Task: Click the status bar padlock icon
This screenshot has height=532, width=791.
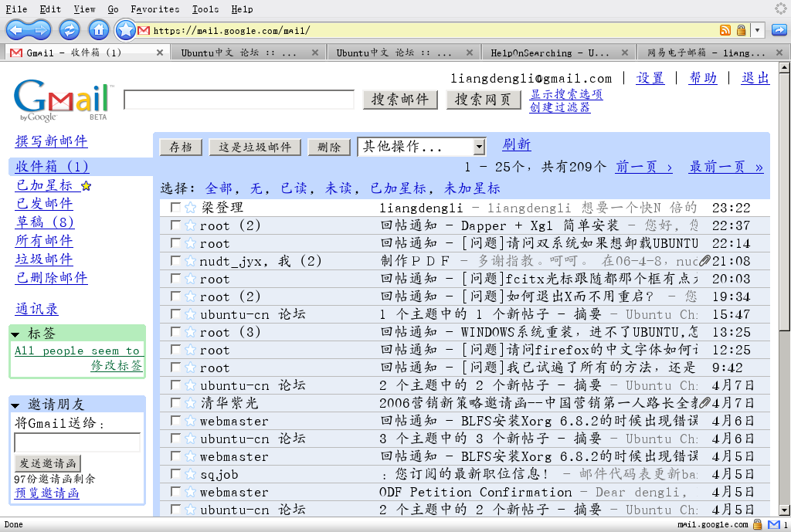Action: point(757,524)
